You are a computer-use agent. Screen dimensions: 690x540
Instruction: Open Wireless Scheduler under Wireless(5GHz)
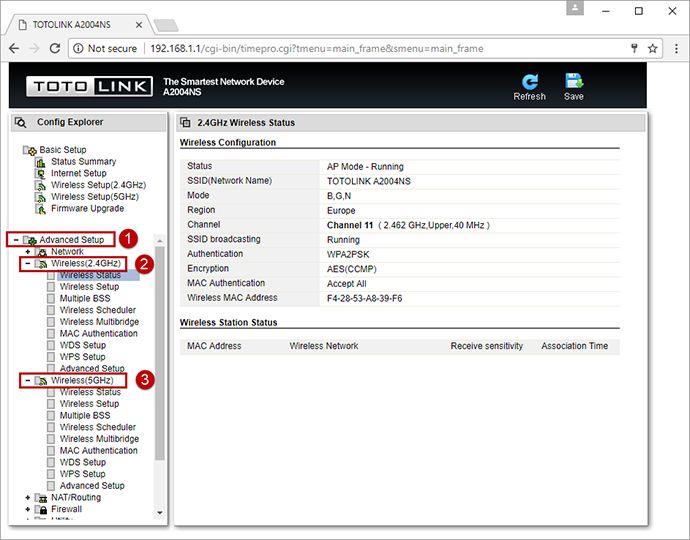point(98,427)
